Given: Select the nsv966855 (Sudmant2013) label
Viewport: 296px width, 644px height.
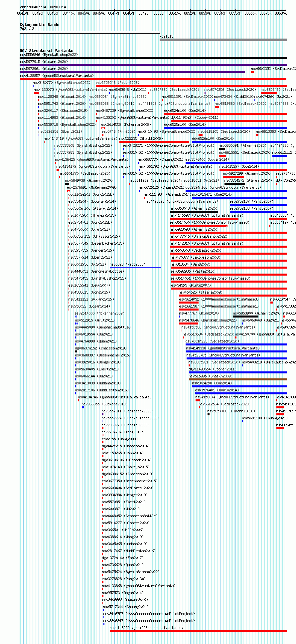Looking at the screenshot, I should tap(104, 404).
